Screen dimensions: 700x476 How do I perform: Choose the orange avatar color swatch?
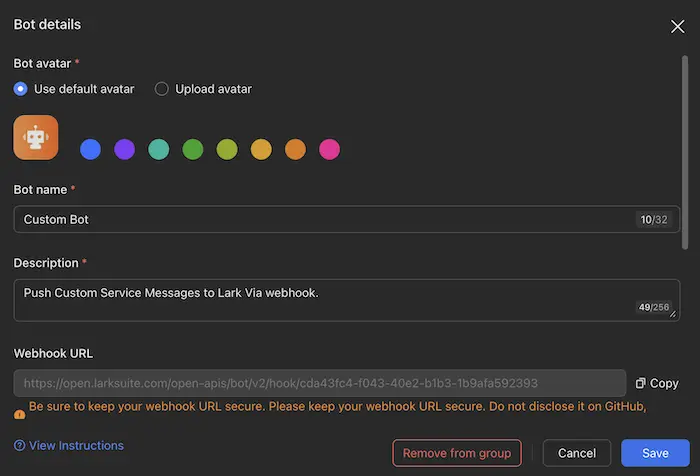(x=295, y=149)
